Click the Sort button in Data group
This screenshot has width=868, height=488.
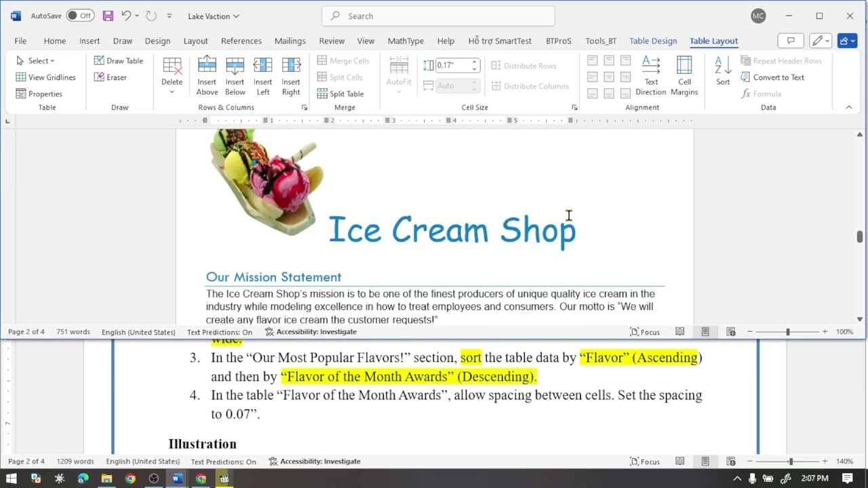[x=723, y=71]
